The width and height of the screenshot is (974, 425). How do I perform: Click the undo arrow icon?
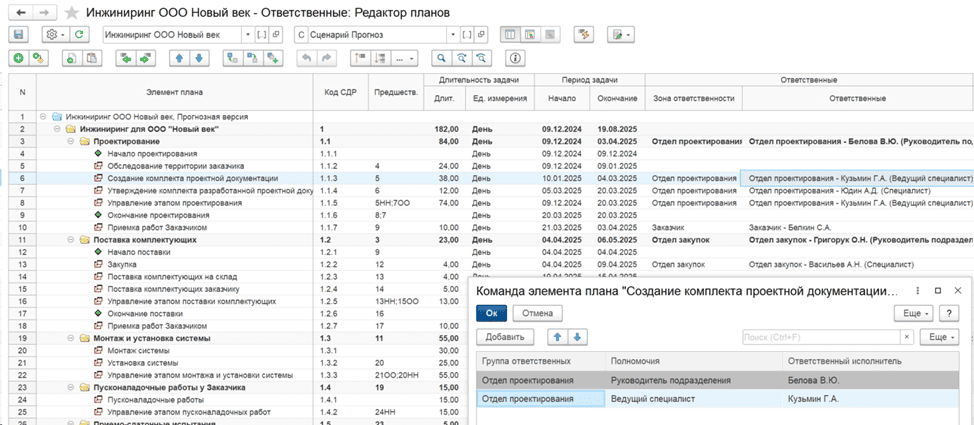click(x=309, y=58)
